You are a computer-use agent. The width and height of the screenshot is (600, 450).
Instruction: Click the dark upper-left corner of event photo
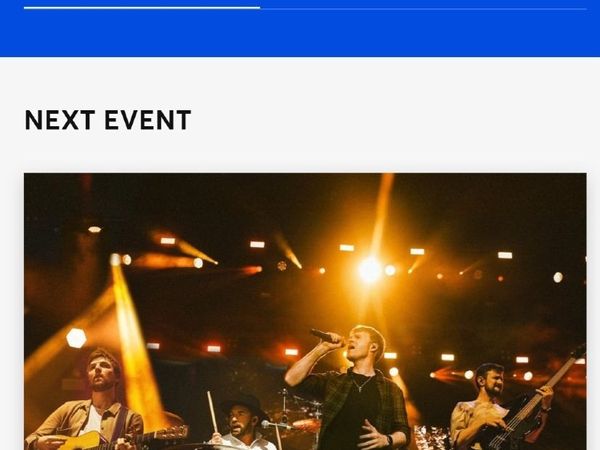pos(50,195)
